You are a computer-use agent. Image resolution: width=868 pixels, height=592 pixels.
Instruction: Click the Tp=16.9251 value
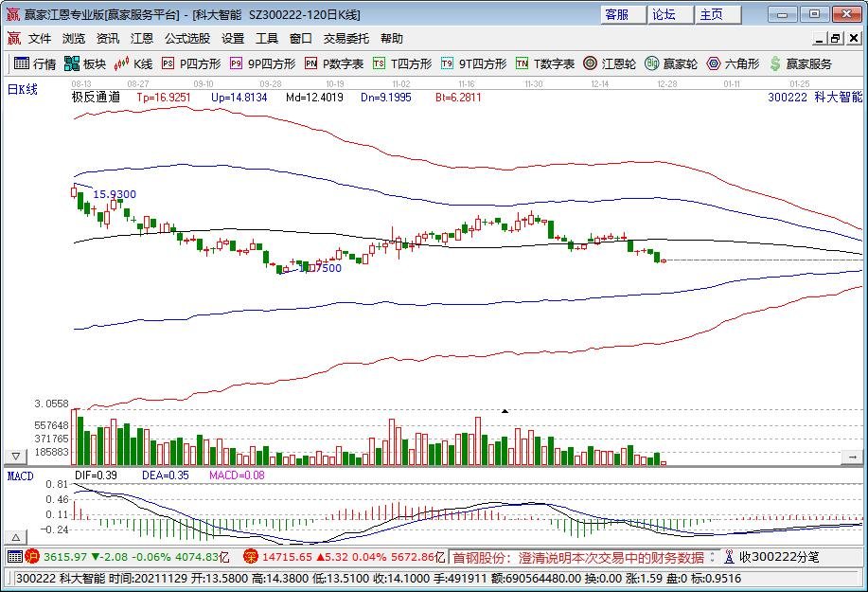coord(164,98)
